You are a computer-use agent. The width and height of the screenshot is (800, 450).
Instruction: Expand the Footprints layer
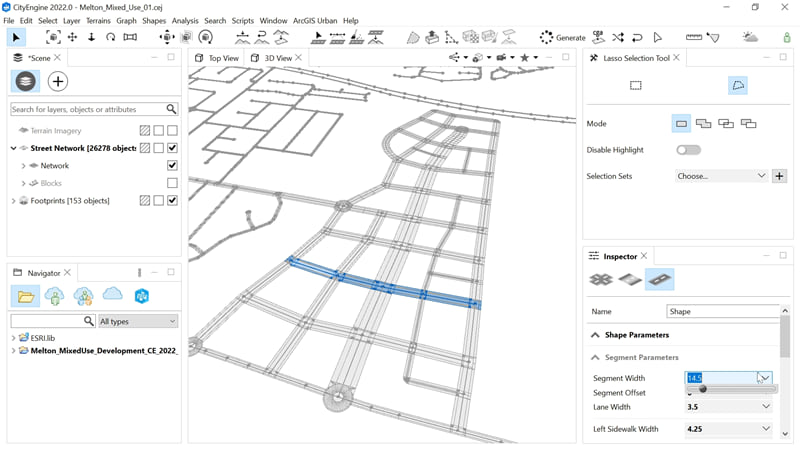click(13, 201)
